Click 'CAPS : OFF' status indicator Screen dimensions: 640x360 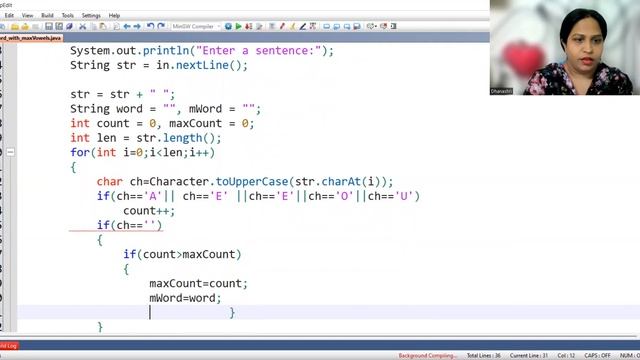[x=598, y=356]
